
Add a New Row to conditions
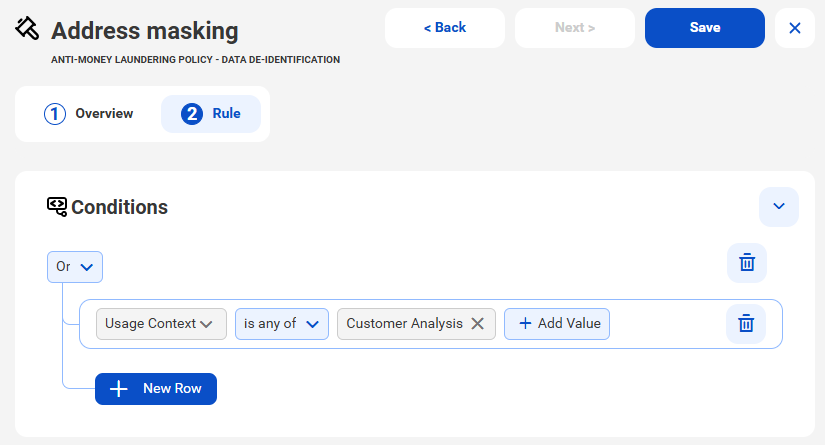pyautogui.click(x=156, y=389)
